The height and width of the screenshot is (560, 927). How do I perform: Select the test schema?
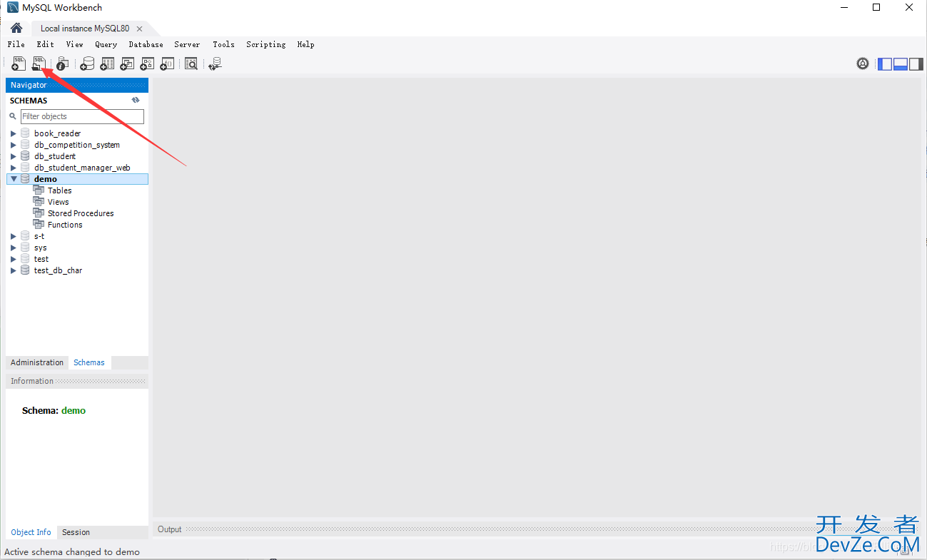(x=41, y=259)
